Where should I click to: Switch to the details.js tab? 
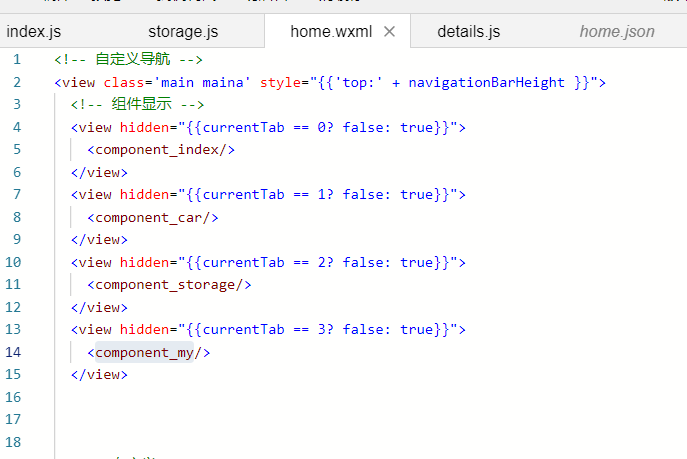468,32
